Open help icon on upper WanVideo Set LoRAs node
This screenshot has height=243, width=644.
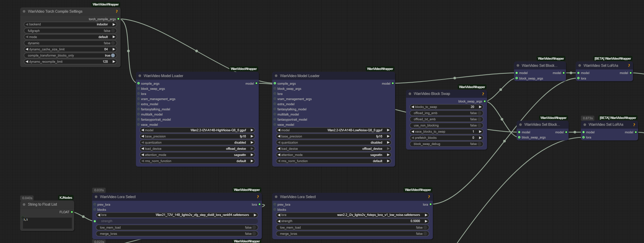pyautogui.click(x=629, y=65)
